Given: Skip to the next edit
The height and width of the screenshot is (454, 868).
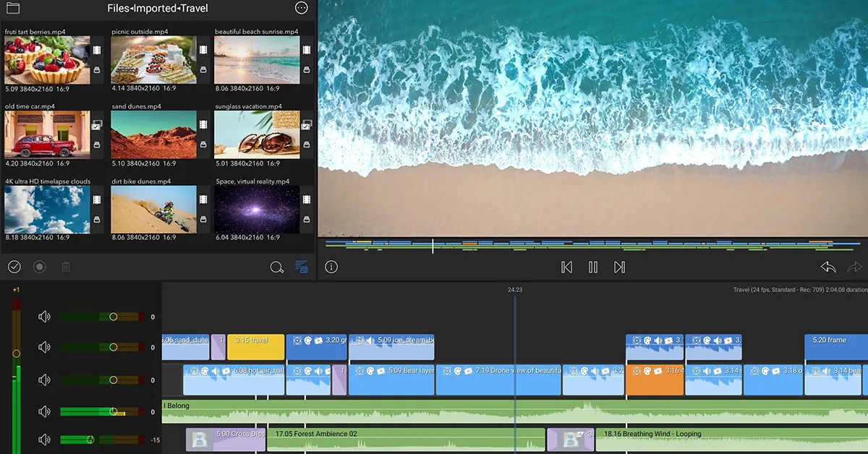Looking at the screenshot, I should tap(619, 267).
